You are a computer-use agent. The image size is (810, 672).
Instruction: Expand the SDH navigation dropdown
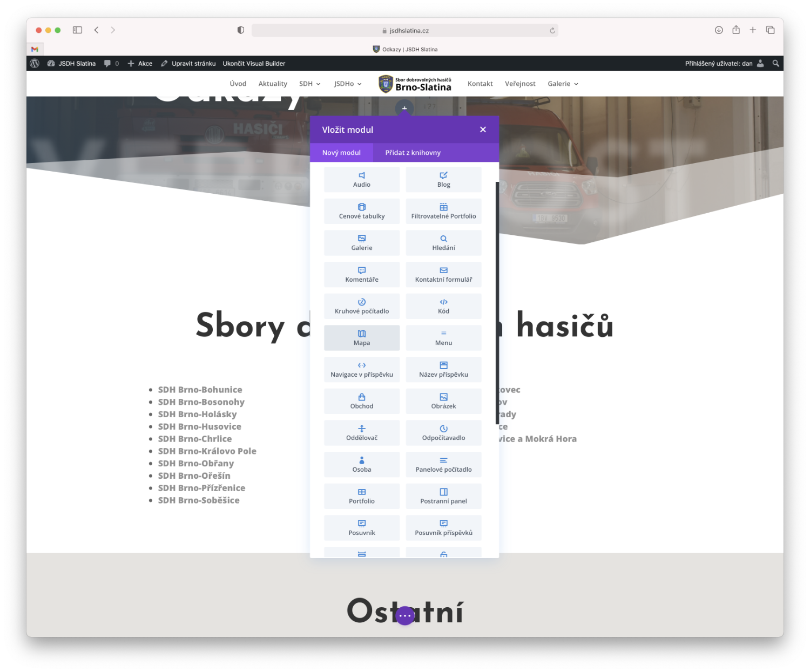point(309,84)
